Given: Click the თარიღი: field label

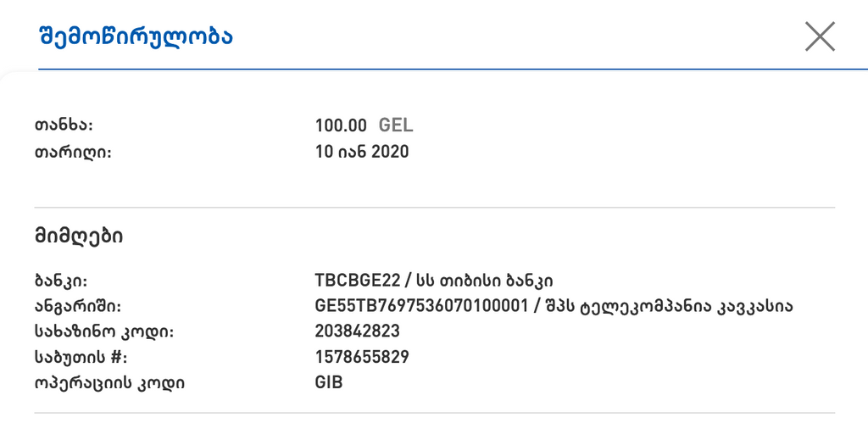Looking at the screenshot, I should click(73, 153).
